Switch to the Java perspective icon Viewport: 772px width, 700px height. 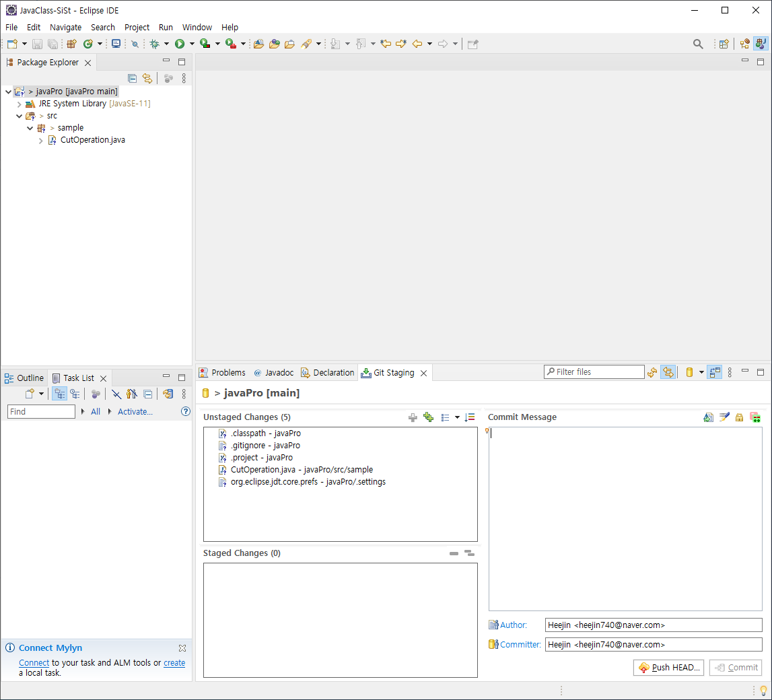point(761,44)
